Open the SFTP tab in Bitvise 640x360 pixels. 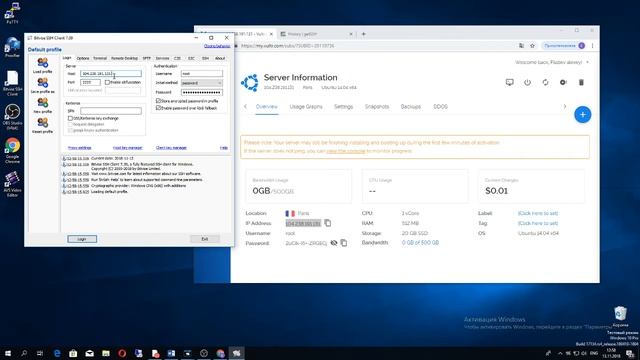(147, 58)
